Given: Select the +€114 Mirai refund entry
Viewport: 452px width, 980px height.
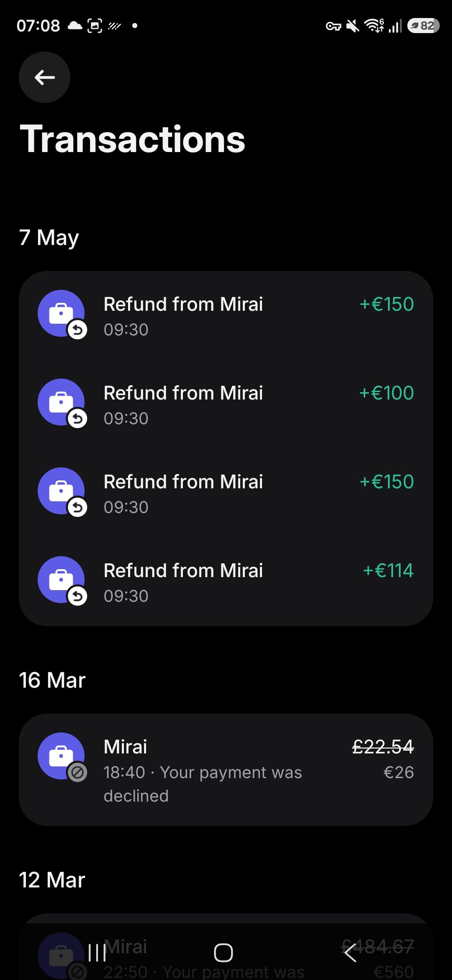Looking at the screenshot, I should point(226,582).
